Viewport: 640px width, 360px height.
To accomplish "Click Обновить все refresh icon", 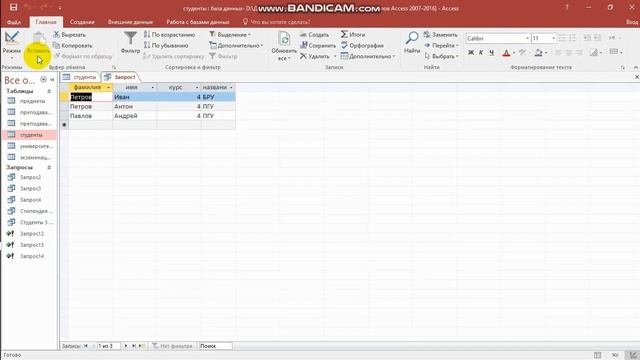I will 284,39.
